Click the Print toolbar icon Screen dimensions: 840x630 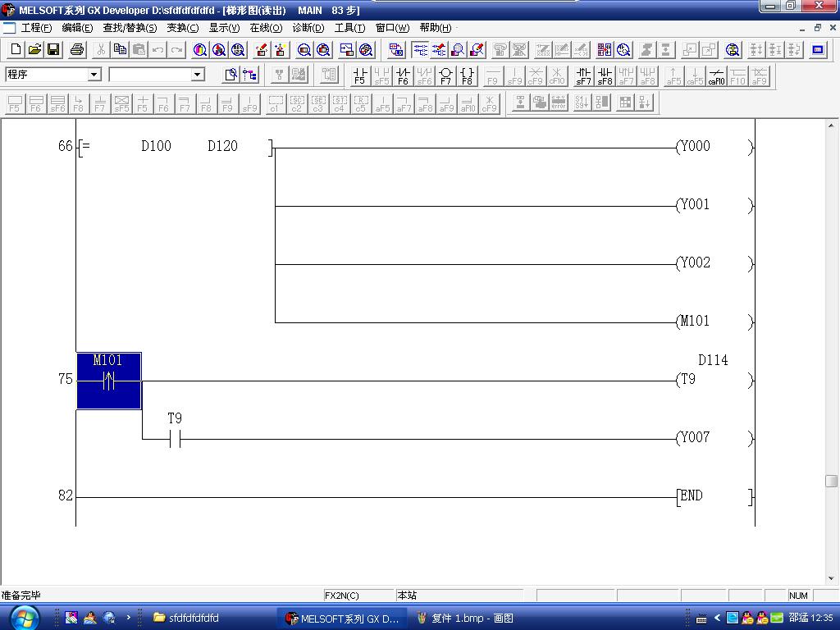(x=77, y=50)
